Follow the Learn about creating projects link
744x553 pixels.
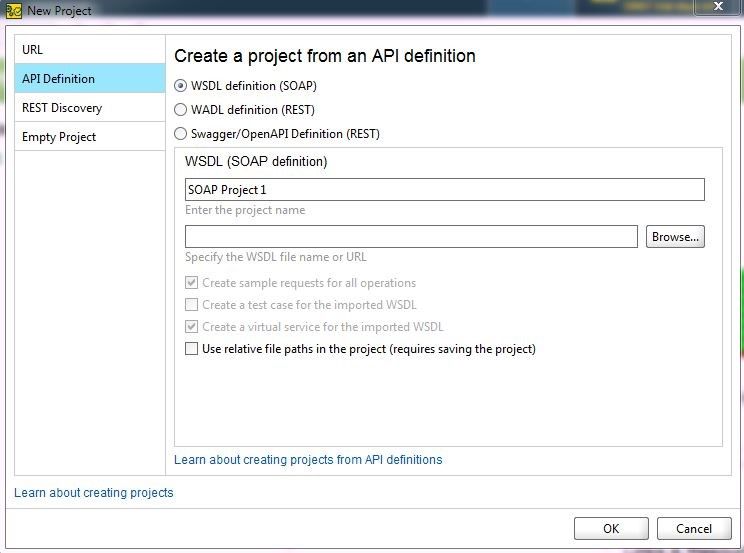[93, 493]
